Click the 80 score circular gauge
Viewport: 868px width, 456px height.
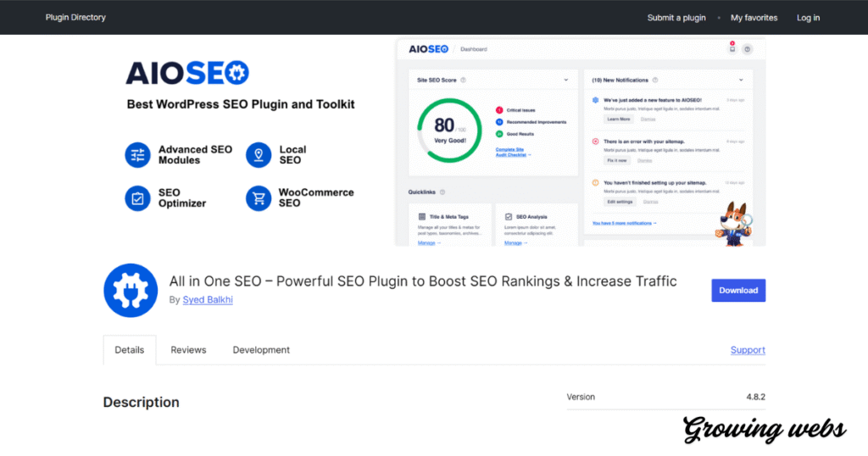coord(449,131)
